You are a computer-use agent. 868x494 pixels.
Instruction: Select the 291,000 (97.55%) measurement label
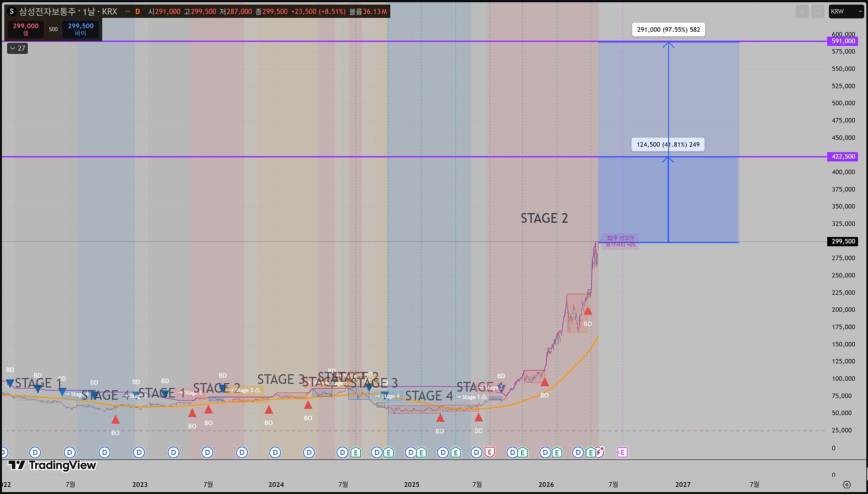click(668, 30)
